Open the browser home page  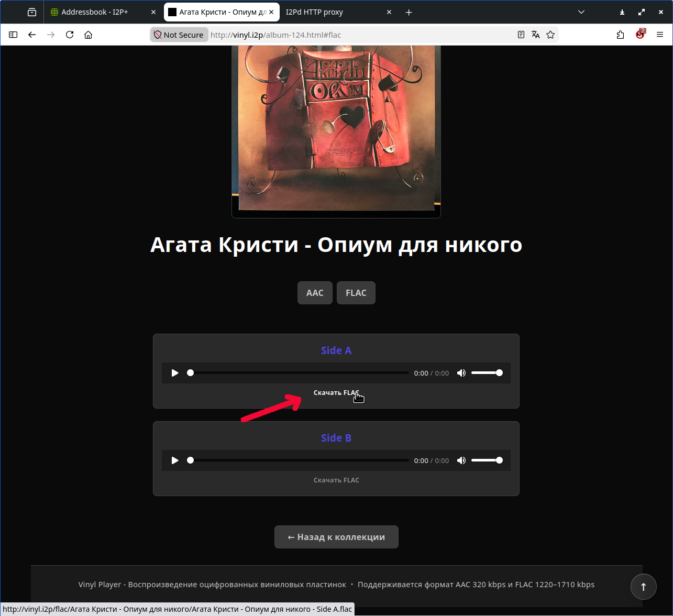pyautogui.click(x=89, y=35)
